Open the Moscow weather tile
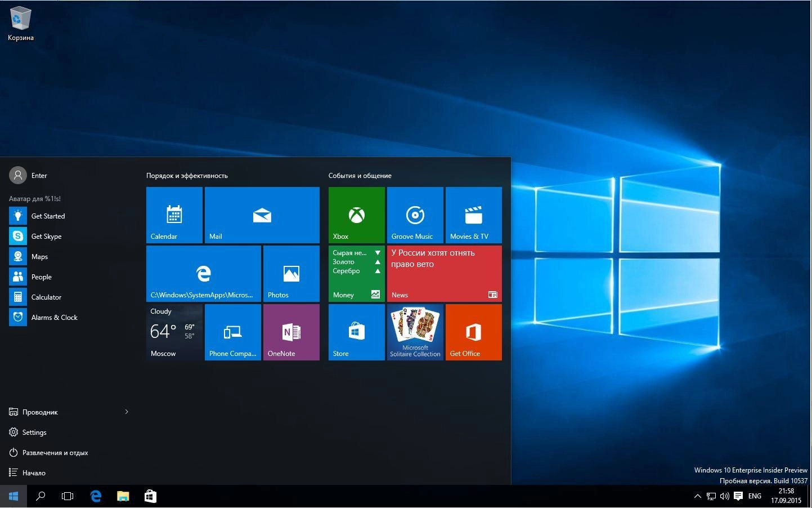The width and height of the screenshot is (812, 508). [174, 332]
